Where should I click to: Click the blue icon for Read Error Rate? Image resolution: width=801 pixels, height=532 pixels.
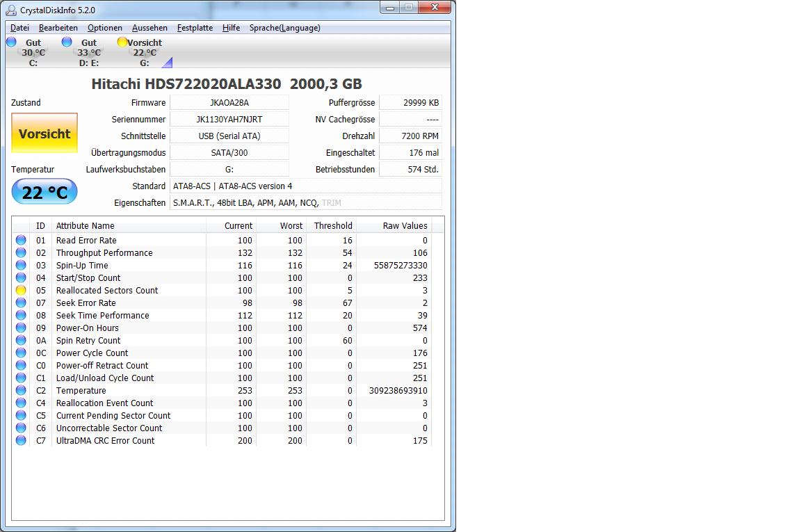tap(21, 240)
